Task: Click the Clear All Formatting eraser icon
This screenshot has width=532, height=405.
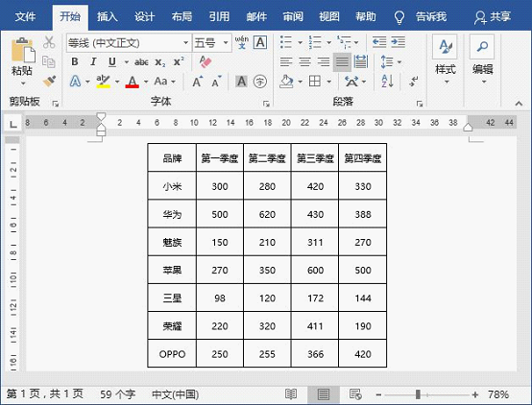Action: 206,61
